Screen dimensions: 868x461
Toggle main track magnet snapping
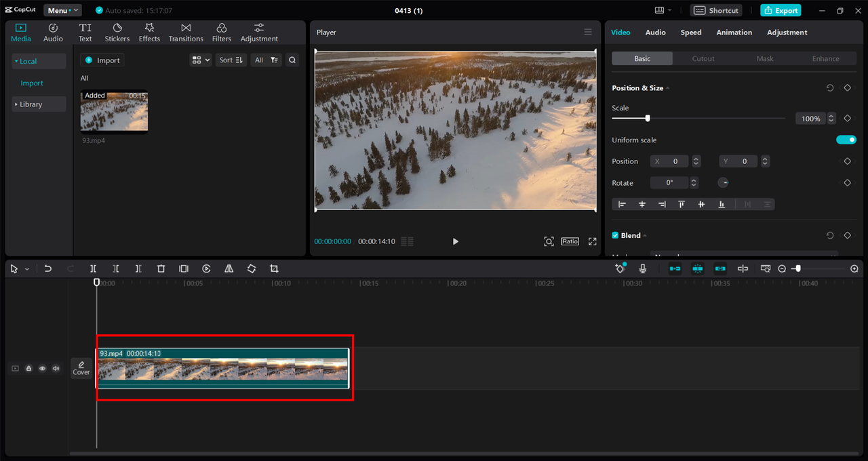(x=675, y=268)
